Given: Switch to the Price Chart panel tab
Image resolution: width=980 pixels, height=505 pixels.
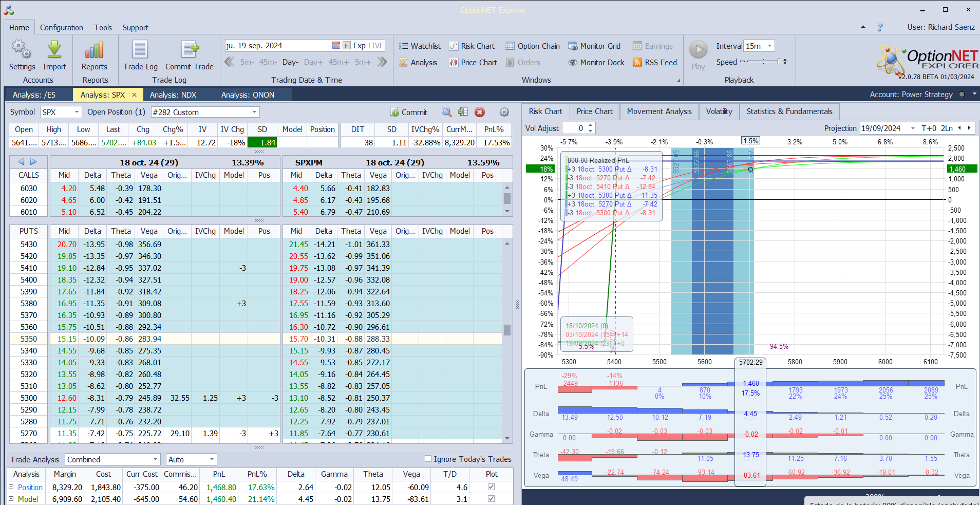Looking at the screenshot, I should pos(594,111).
